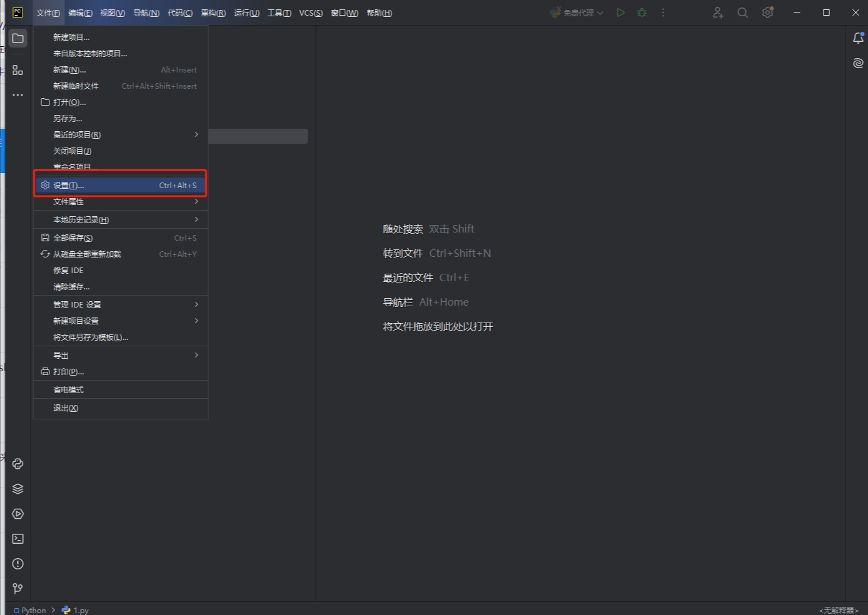The image size is (868, 615).
Task: Open the 代码 menu
Action: click(x=180, y=13)
